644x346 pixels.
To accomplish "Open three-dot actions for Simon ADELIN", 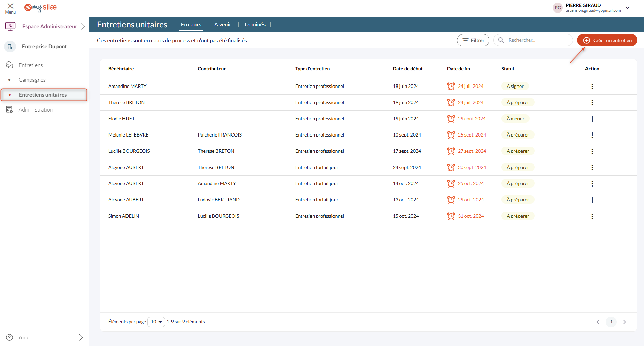I will 592,216.
